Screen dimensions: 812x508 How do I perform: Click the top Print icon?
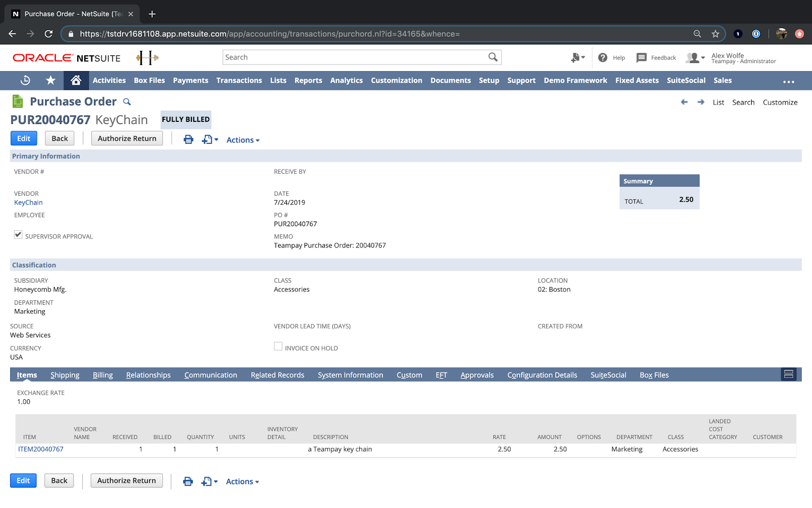[188, 139]
